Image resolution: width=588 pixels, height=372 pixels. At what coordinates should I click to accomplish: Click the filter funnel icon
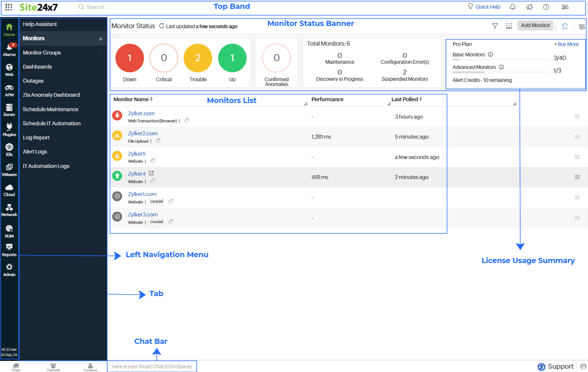[x=495, y=26]
